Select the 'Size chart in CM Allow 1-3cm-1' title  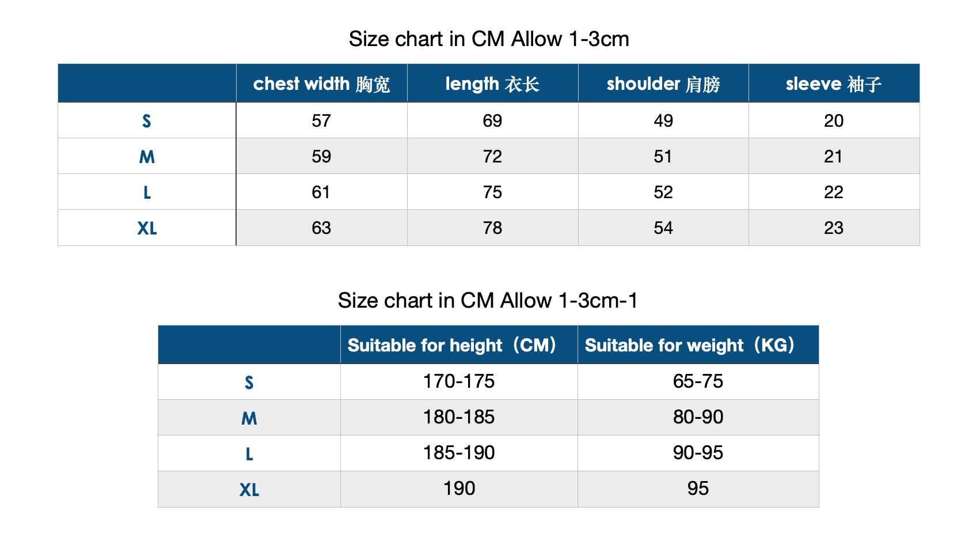tap(488, 301)
